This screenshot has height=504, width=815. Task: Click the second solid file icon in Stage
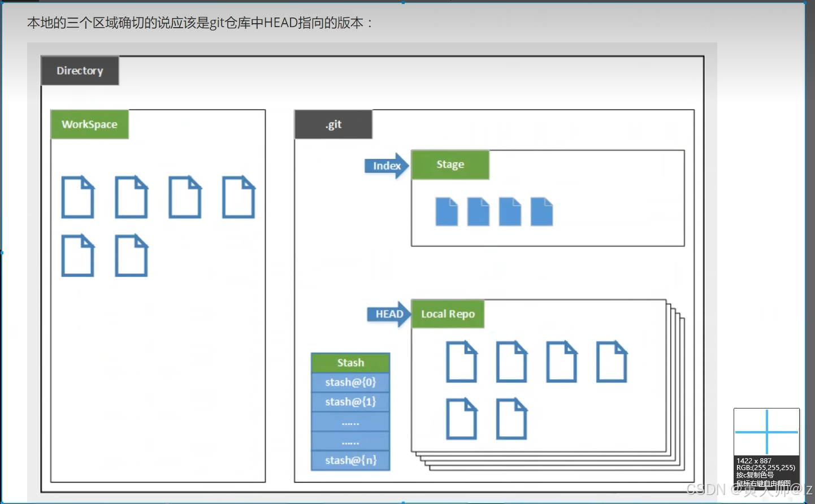[478, 212]
